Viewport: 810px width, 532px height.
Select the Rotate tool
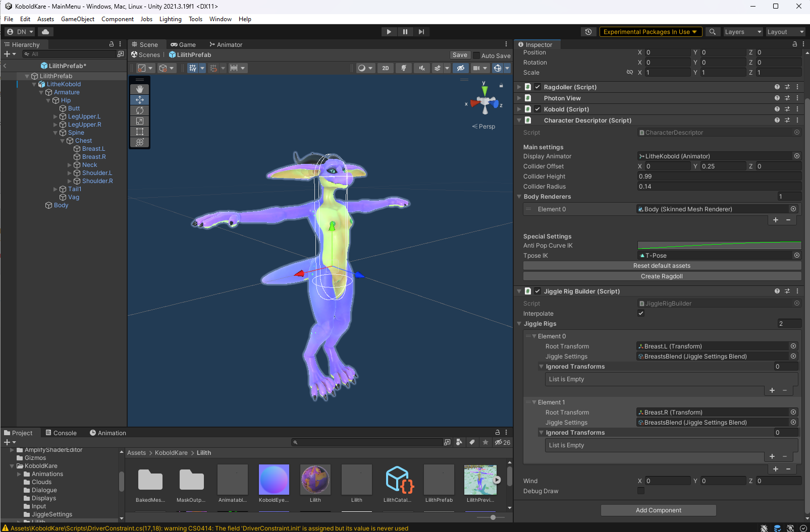click(140, 110)
